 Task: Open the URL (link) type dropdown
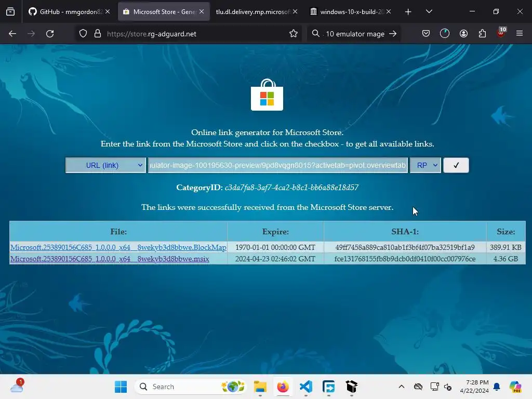click(105, 165)
